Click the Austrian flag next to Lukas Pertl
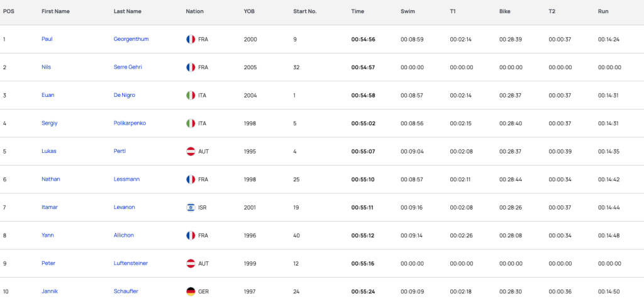The image size is (644, 304). 191,151
